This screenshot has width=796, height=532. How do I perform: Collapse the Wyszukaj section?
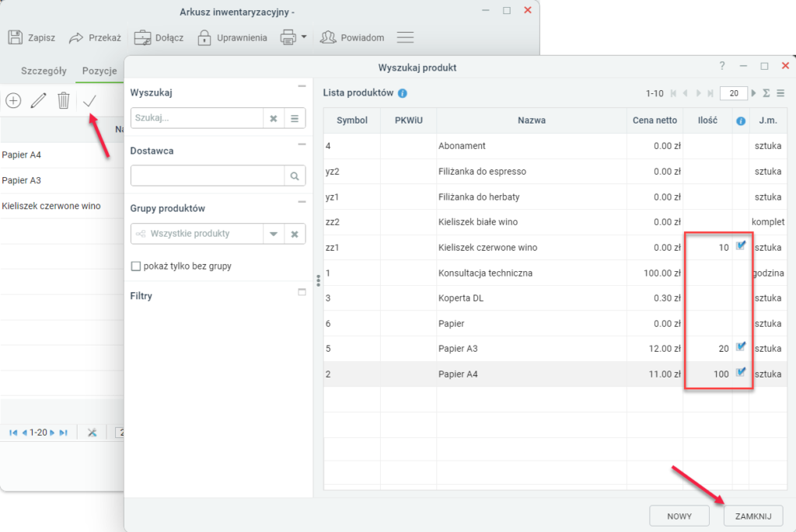point(302,86)
